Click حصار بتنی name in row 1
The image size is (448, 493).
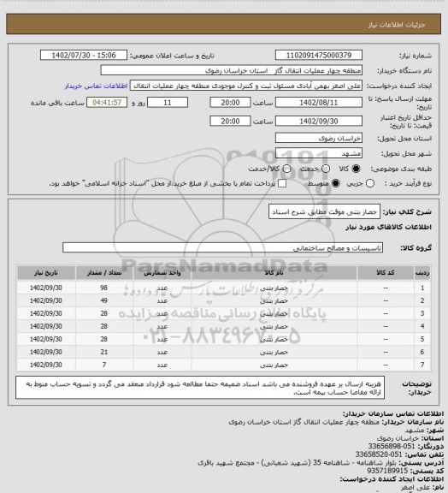coord(274,288)
